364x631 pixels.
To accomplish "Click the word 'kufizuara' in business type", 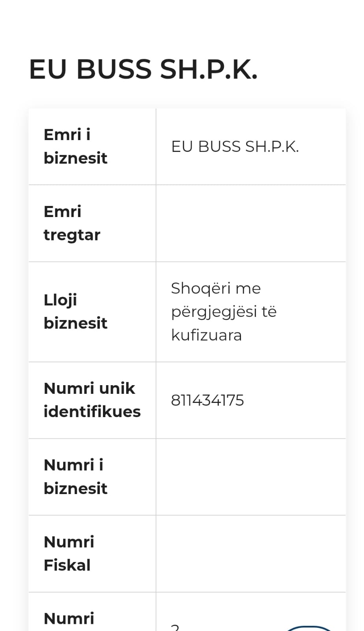I will 206,335.
